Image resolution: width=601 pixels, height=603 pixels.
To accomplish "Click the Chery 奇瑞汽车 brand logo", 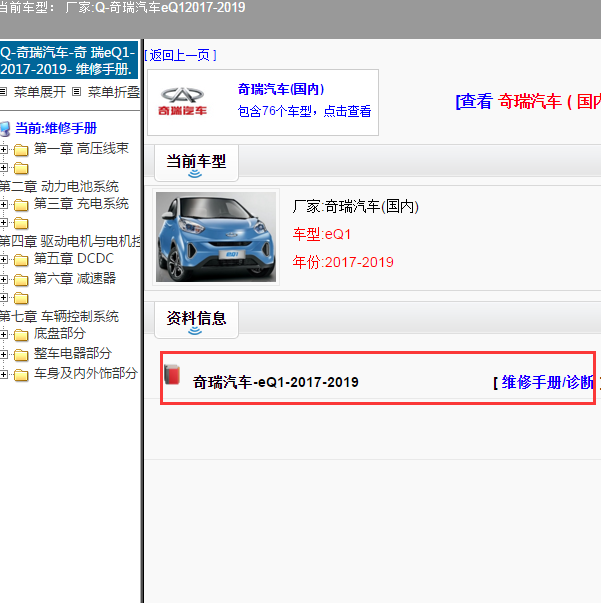I will [x=182, y=102].
